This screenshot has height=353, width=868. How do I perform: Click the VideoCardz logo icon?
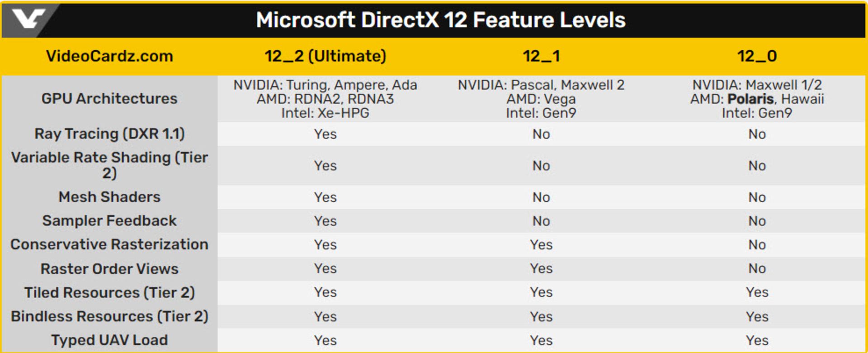click(28, 19)
